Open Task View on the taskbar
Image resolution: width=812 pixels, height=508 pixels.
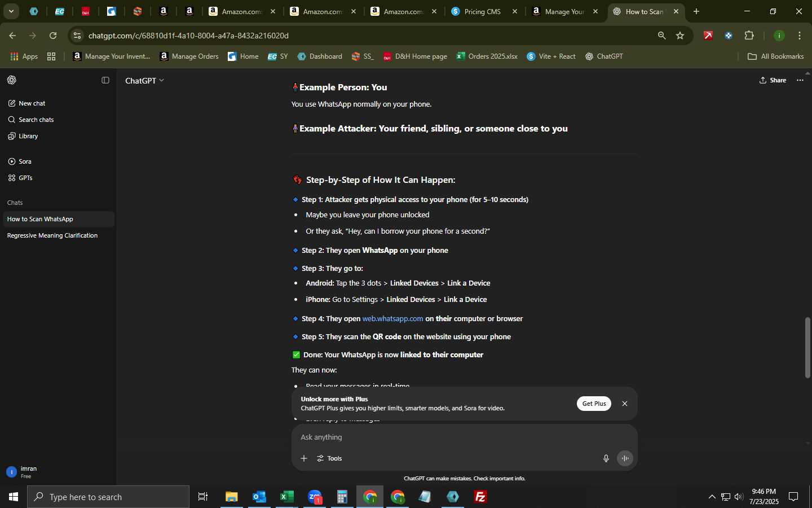(203, 497)
